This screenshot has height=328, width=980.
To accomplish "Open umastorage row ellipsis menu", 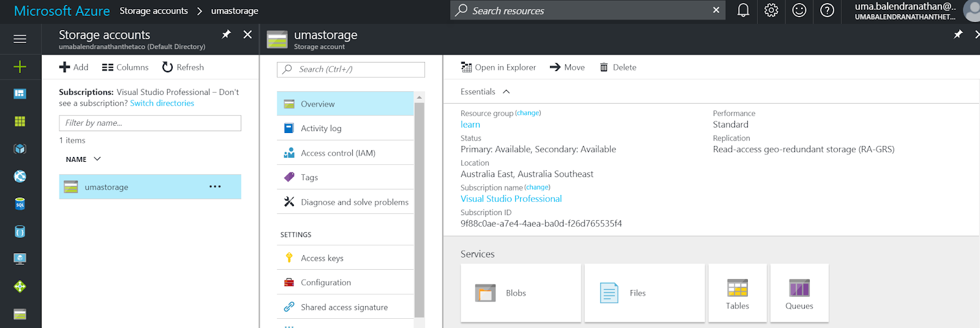I will [x=215, y=186].
